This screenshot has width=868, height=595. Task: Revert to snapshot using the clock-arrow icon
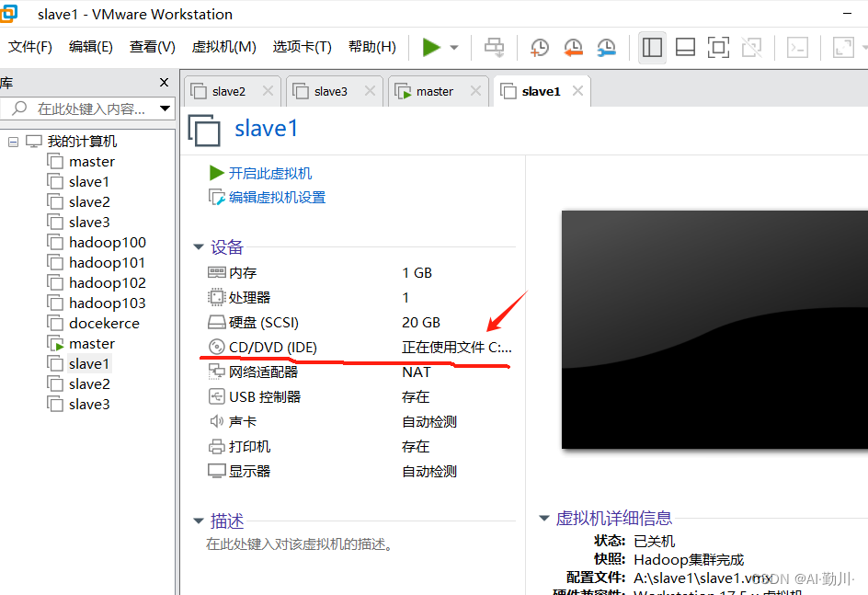(573, 48)
